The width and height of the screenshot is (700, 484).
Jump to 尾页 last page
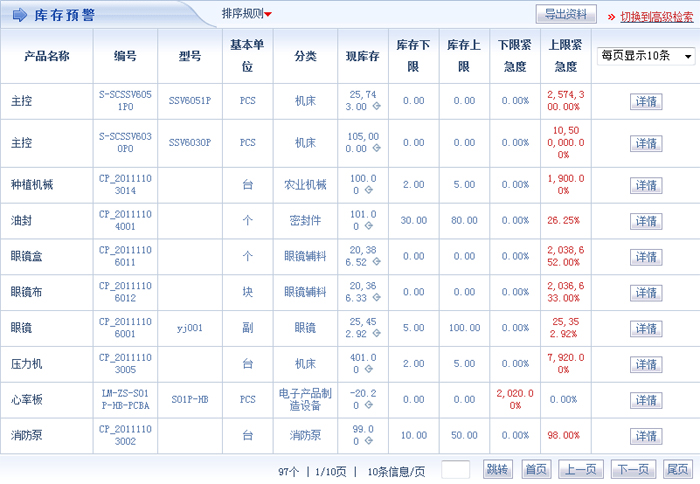[x=677, y=469]
